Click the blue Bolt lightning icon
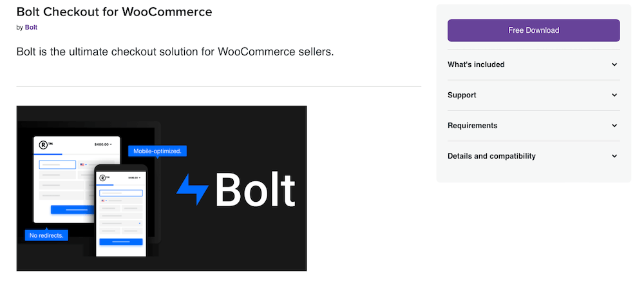644x283 pixels. [193, 190]
